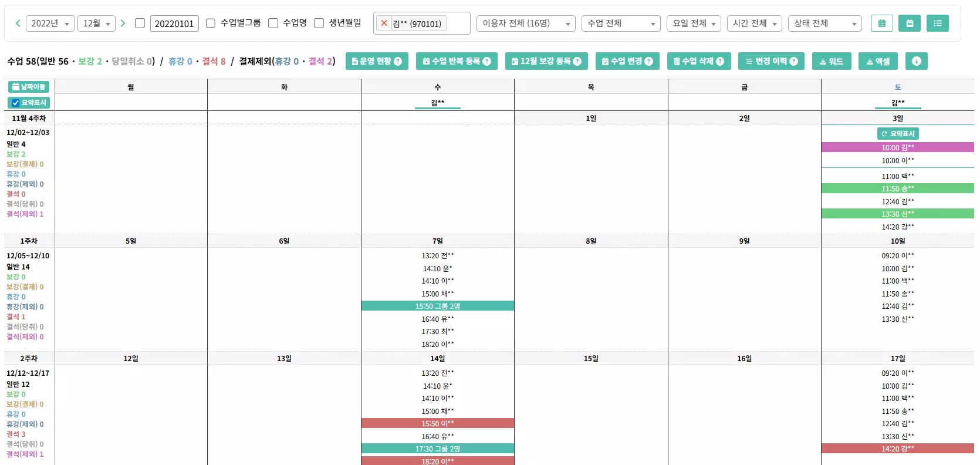
Task: Click the 수 weekday header
Action: click(438, 87)
